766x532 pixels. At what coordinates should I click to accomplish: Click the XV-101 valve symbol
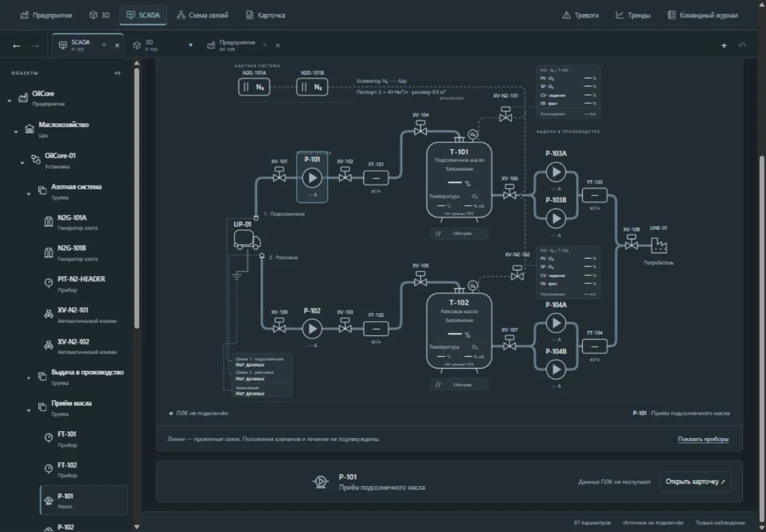click(x=279, y=175)
